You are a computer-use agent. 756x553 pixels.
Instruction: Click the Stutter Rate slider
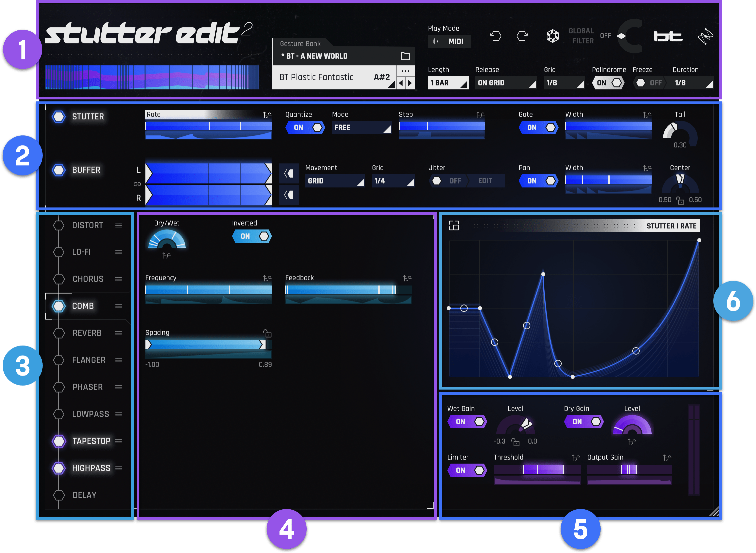208,126
